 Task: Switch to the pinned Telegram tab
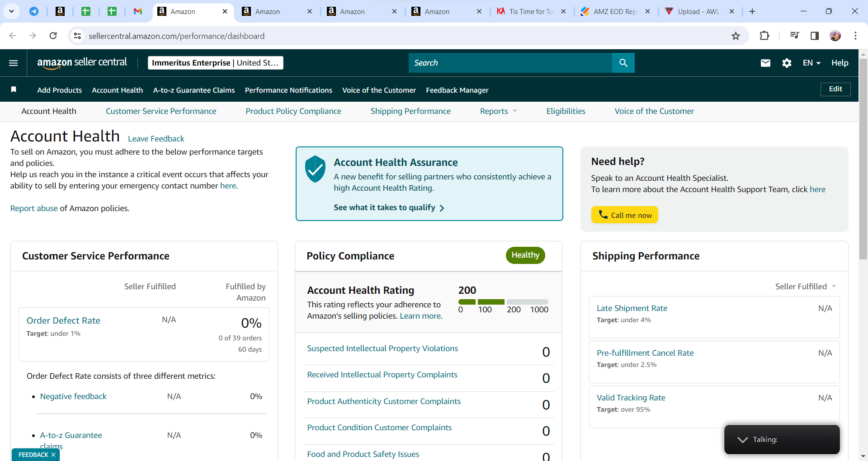click(34, 11)
